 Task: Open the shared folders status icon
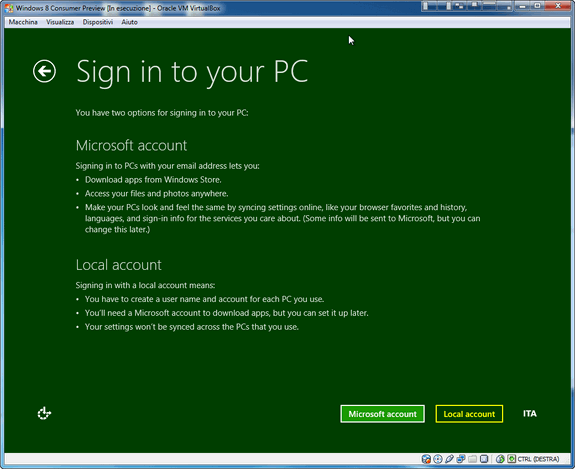[x=472, y=459]
